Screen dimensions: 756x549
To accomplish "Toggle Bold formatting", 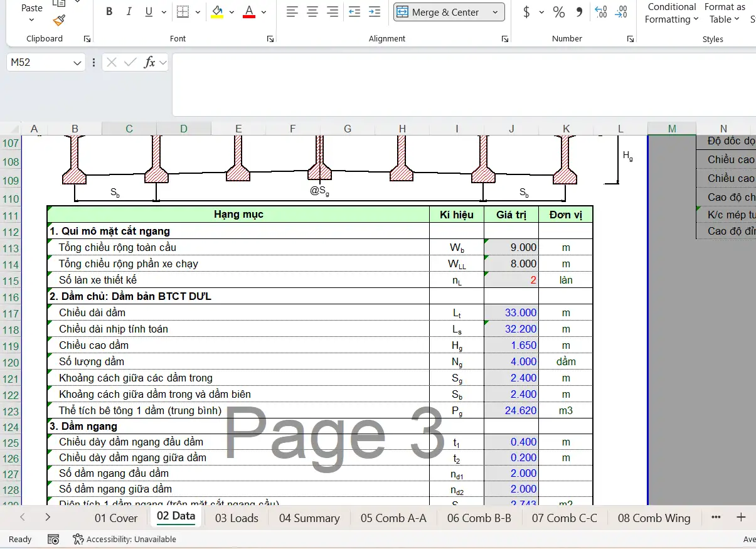I will pos(109,12).
